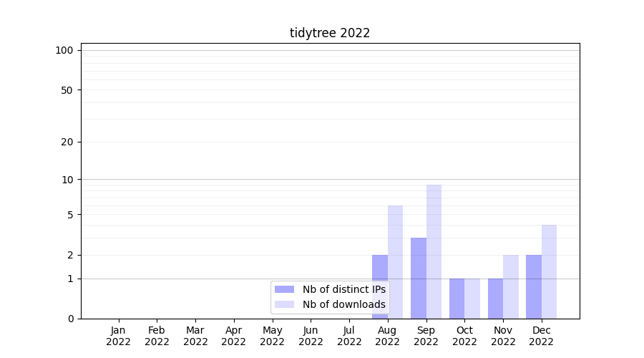644x358 pixels.
Task: Select the 'Nb of distinct IPs' legend label
Action: (343, 289)
